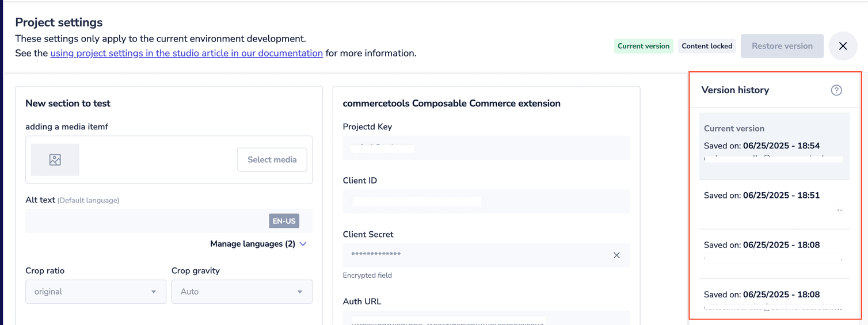Click the media image placeholder icon
Screen dimensions: 868x325
(55, 160)
